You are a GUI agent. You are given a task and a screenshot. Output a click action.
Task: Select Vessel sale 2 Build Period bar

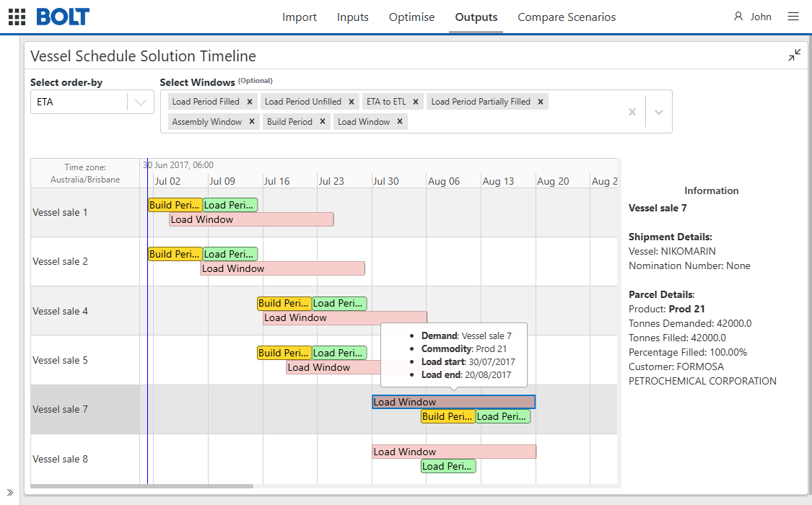tap(175, 254)
